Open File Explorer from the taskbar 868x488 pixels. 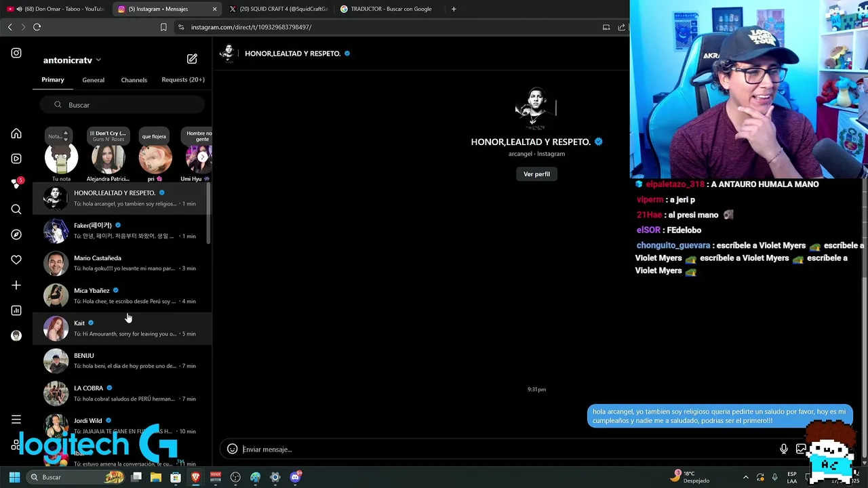click(156, 477)
